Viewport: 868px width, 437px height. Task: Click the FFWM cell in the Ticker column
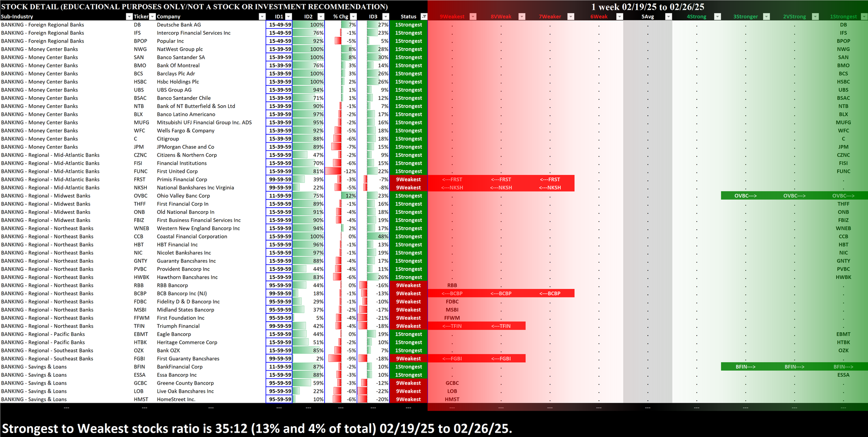144,318
